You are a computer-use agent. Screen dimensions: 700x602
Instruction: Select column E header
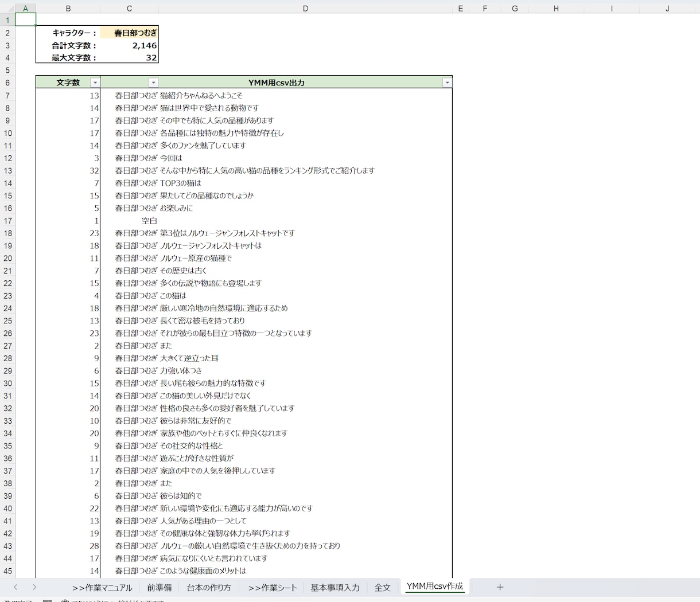461,8
